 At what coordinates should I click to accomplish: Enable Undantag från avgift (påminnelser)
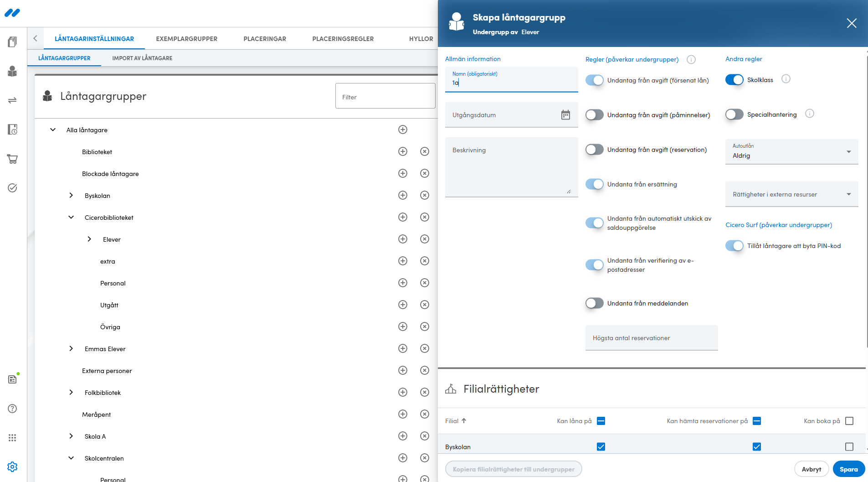tap(595, 115)
